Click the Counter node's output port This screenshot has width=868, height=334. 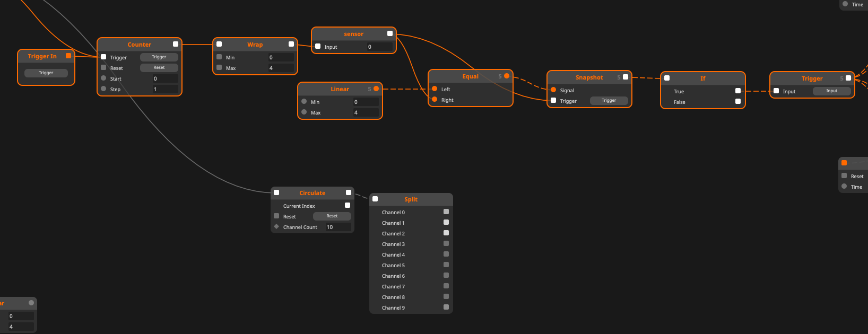[x=176, y=45]
